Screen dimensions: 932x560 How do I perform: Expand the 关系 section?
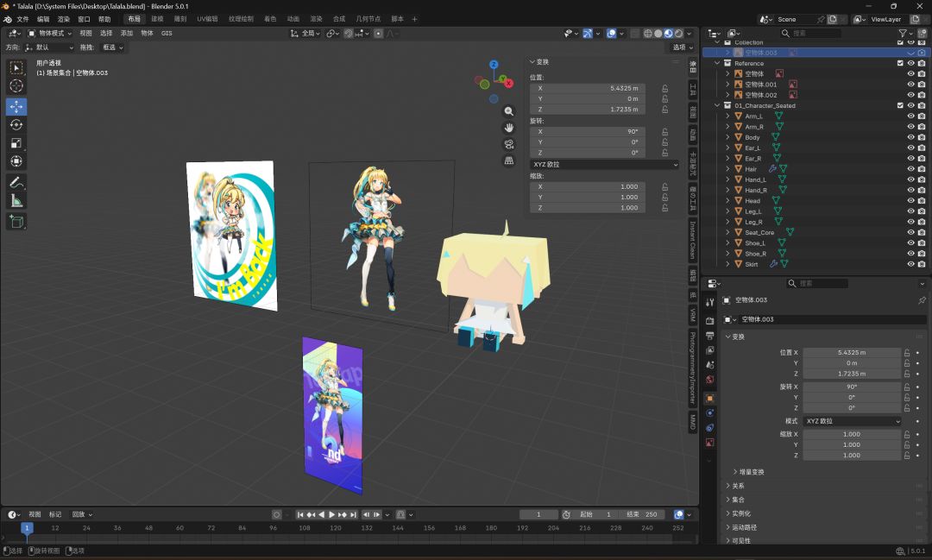coord(734,486)
